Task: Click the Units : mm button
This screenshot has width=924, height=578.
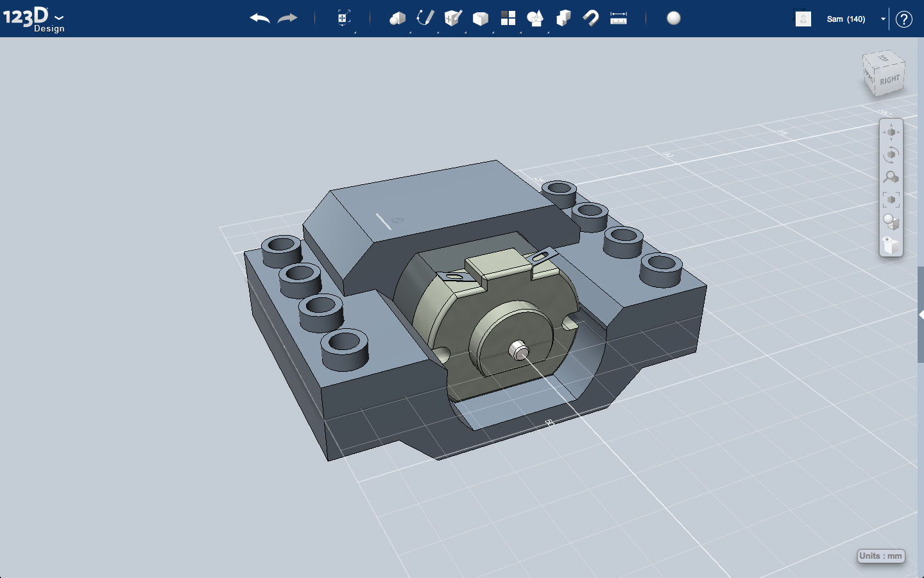Action: (x=880, y=556)
